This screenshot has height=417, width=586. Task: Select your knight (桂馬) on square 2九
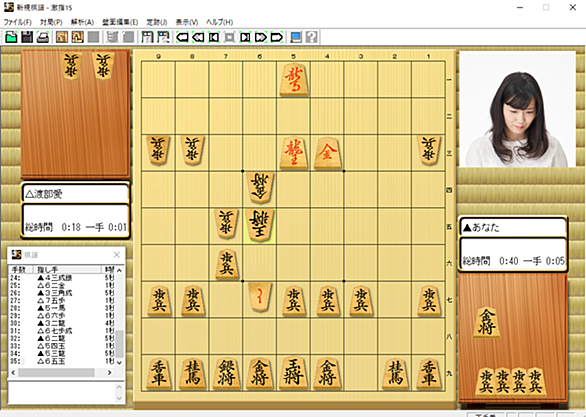point(395,373)
